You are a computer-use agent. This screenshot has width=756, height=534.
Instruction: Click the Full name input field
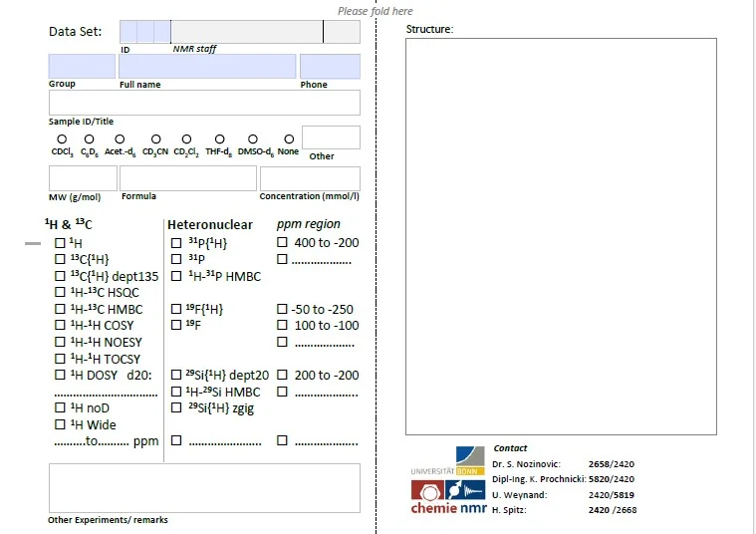pos(207,67)
